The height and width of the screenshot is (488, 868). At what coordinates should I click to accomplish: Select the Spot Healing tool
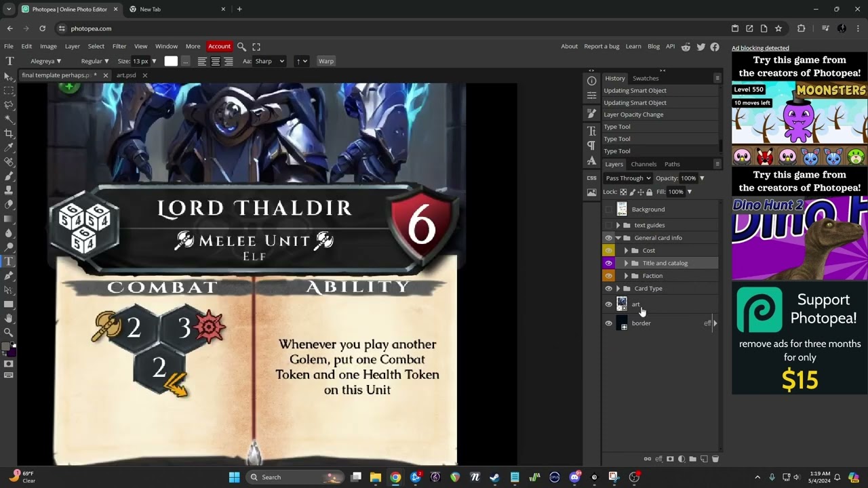point(9,161)
